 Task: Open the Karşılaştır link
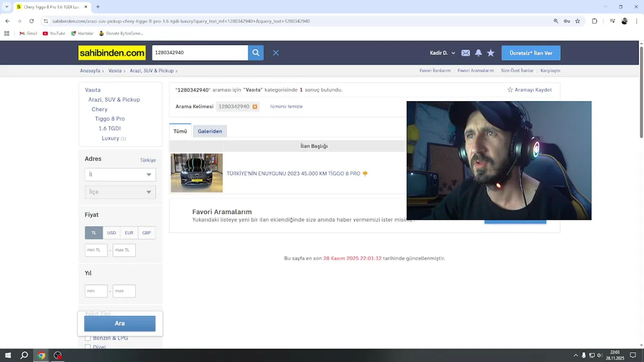tap(550, 70)
